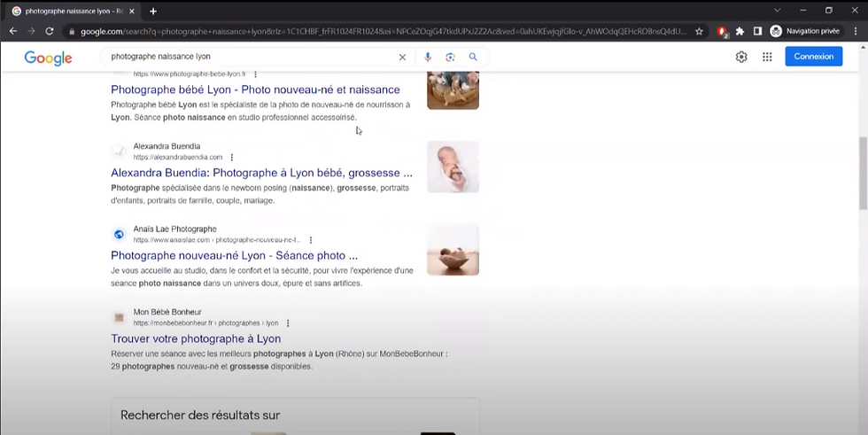This screenshot has width=868, height=435.
Task: Click the https://alexandrabuendia.com URL text
Action: (x=178, y=157)
